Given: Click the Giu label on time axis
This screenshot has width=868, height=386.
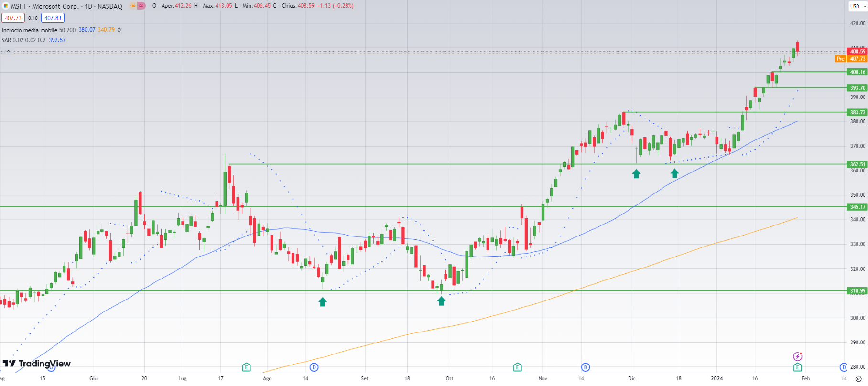Looking at the screenshot, I should coord(93,378).
